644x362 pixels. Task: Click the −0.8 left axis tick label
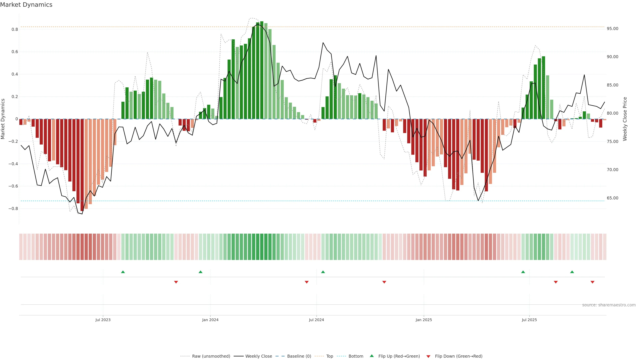[13, 209]
